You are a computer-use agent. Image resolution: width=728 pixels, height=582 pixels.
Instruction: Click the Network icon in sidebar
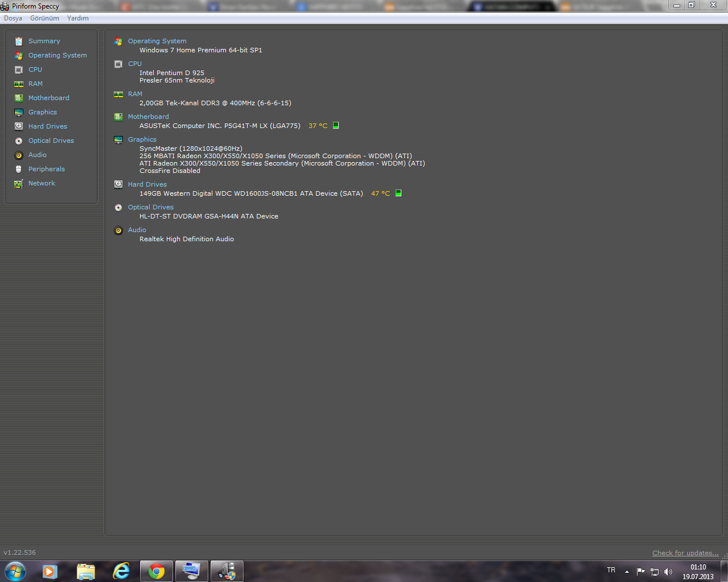[19, 183]
